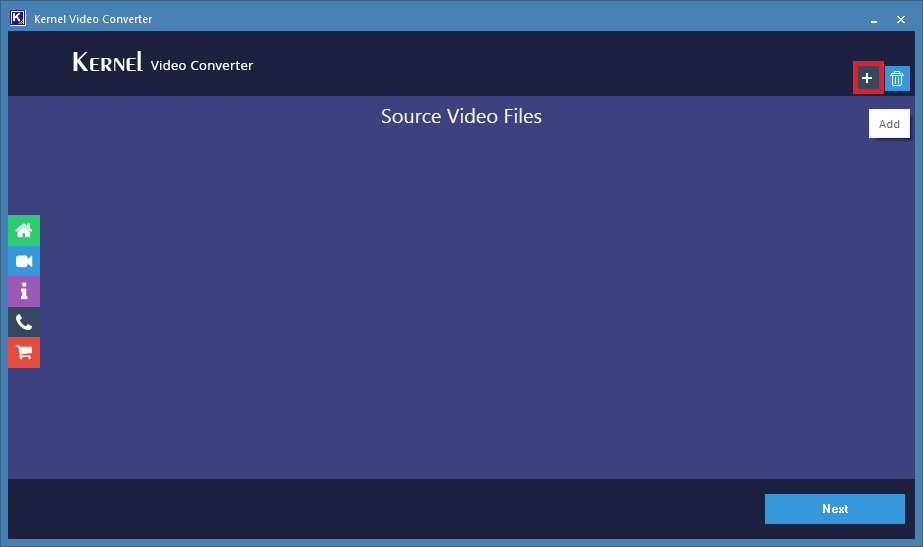
Task: Click the trash Delete files icon
Action: point(897,78)
